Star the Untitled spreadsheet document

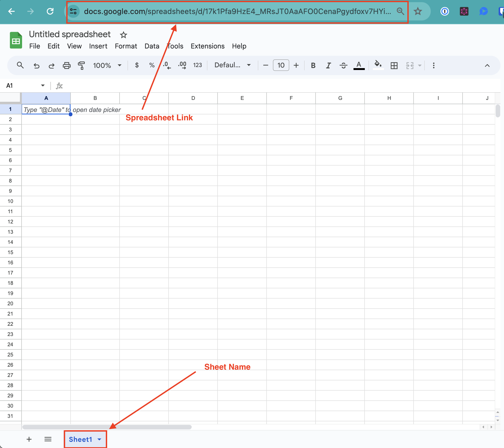124,35
